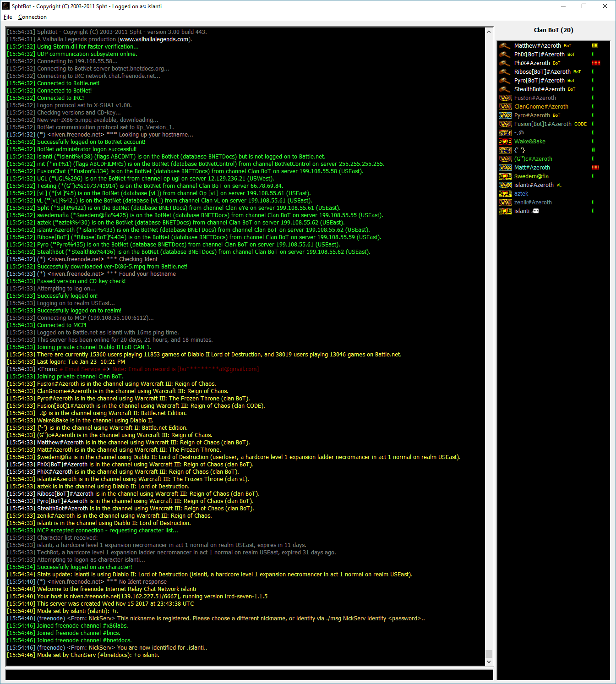Click the Diablo II expansion icon beside $wedem@fia
The width and height of the screenshot is (616, 684).
(x=505, y=176)
